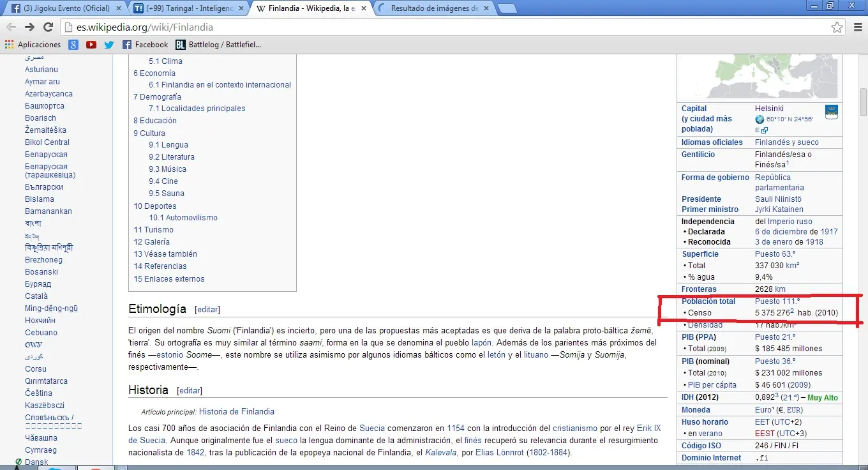
Task: Open the Aplicaciones apps shortcut
Action: pyautogui.click(x=33, y=45)
